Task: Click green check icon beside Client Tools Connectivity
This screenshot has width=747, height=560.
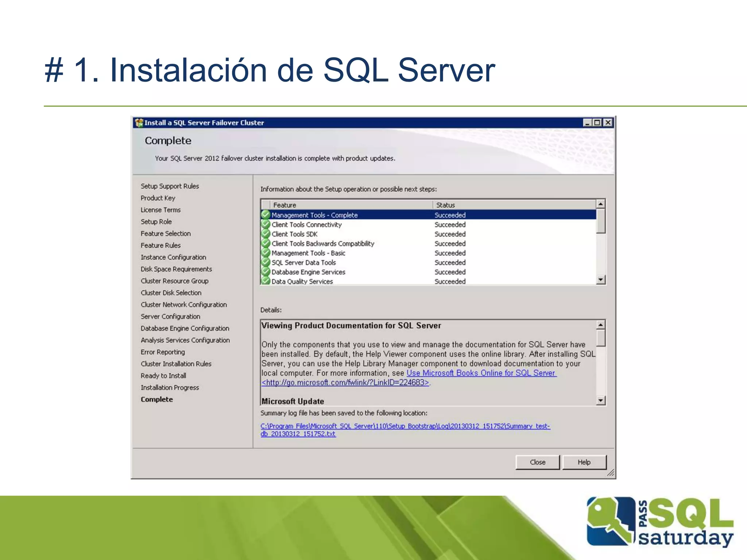Action: coord(266,224)
